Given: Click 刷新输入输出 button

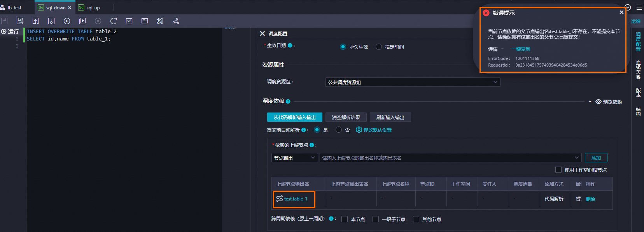Looking at the screenshot, I should (390, 117).
